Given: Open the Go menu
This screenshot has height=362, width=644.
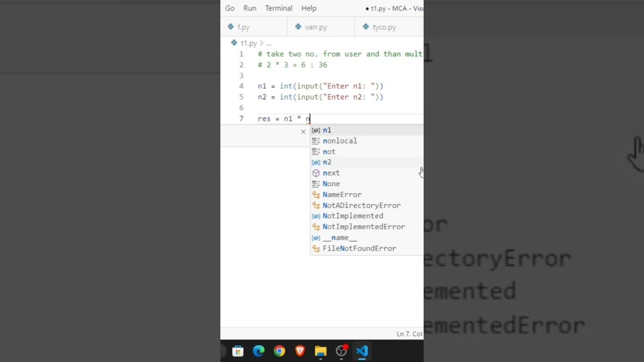Looking at the screenshot, I should point(230,8).
